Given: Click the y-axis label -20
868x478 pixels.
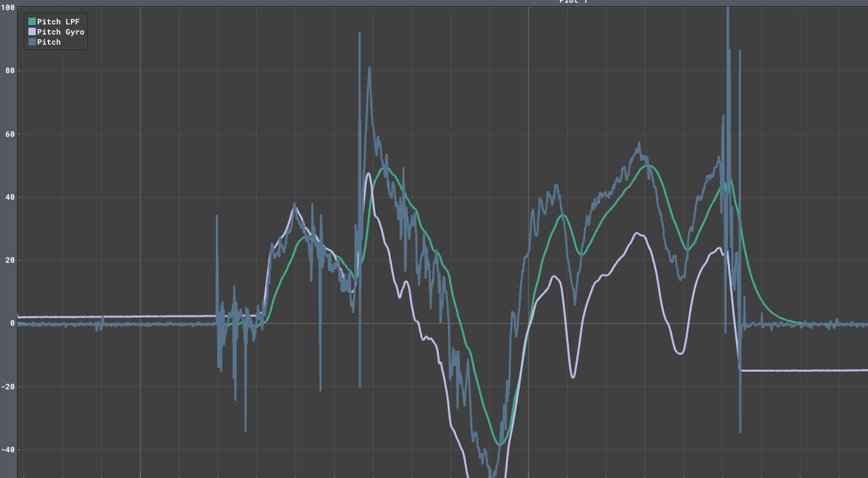Looking at the screenshot, I should coord(8,387).
